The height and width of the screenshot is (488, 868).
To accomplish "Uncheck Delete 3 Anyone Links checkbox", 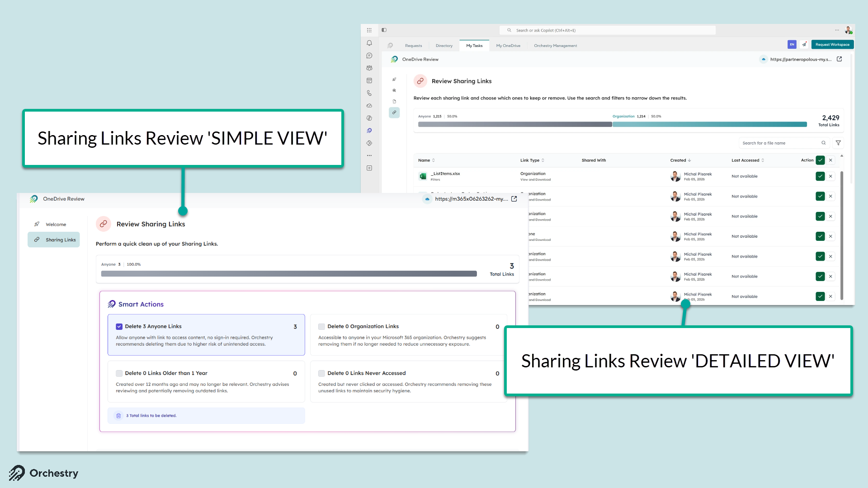I will 119,326.
